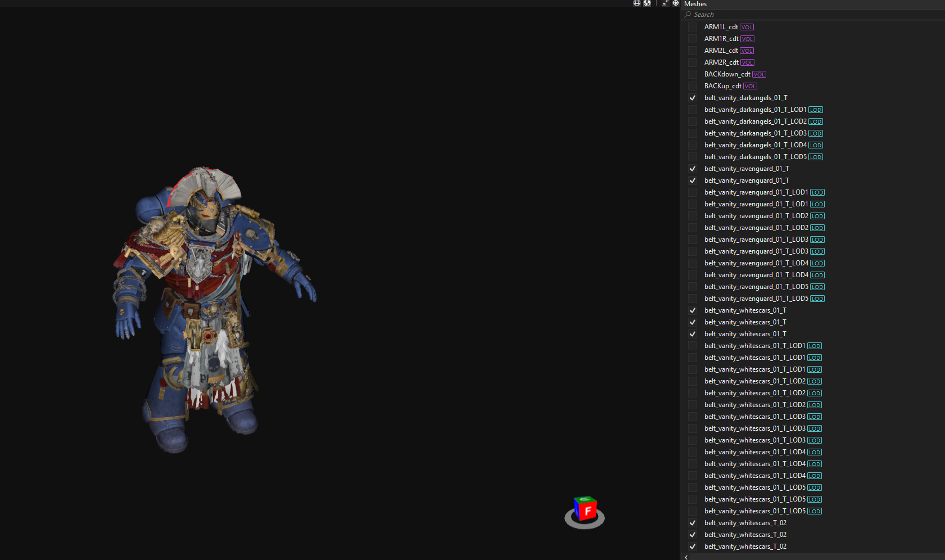Show the BACKup_cdt volume mesh

pos(693,86)
